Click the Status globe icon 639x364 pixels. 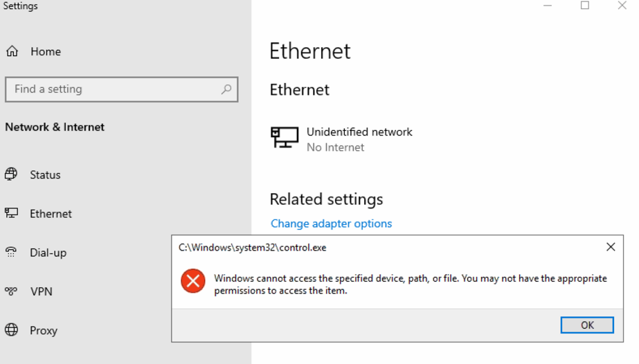(11, 174)
